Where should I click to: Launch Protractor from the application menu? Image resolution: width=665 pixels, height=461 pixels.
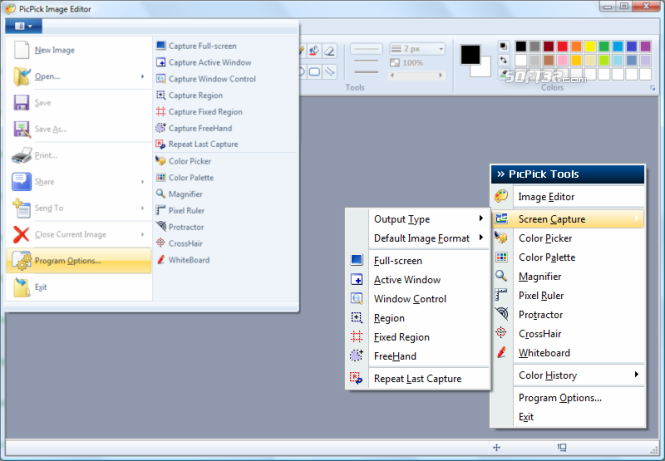click(225, 227)
